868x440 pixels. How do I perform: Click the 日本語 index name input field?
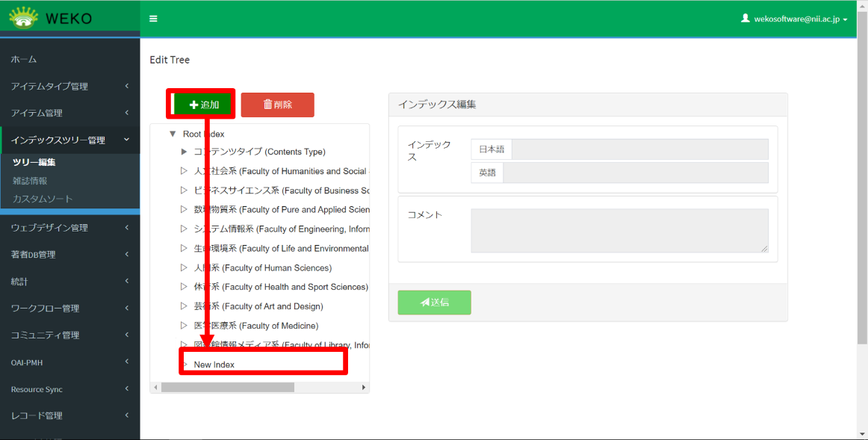point(639,149)
